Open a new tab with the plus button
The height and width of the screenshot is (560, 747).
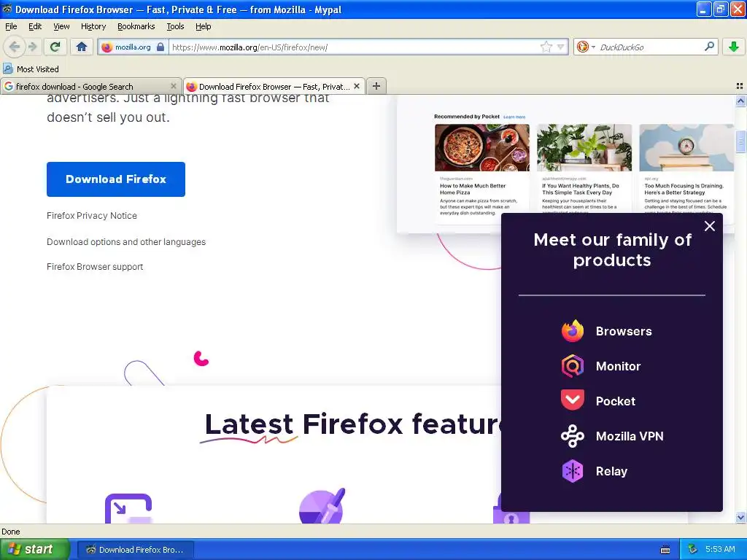376,86
